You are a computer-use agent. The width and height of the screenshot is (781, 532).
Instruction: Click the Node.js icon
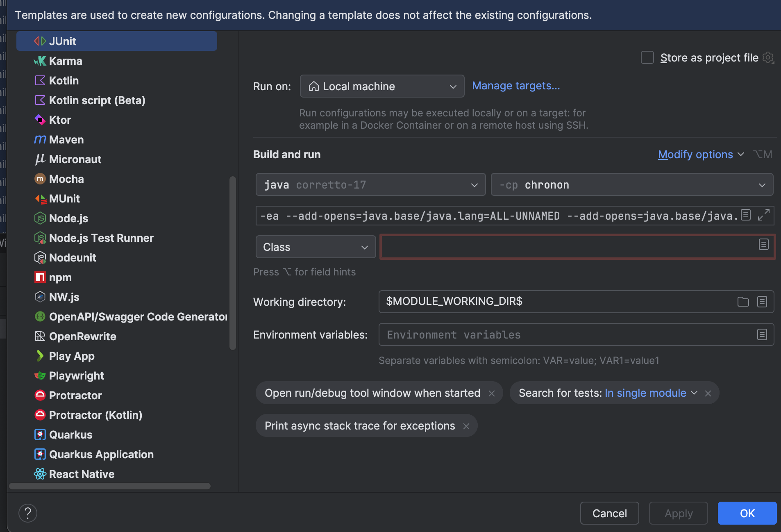click(x=40, y=218)
